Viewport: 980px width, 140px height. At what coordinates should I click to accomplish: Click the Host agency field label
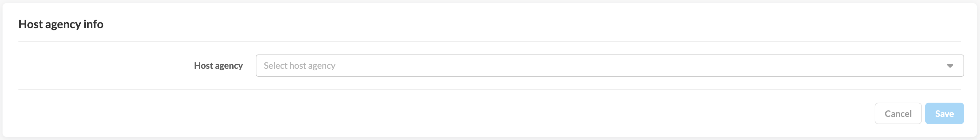(218, 66)
